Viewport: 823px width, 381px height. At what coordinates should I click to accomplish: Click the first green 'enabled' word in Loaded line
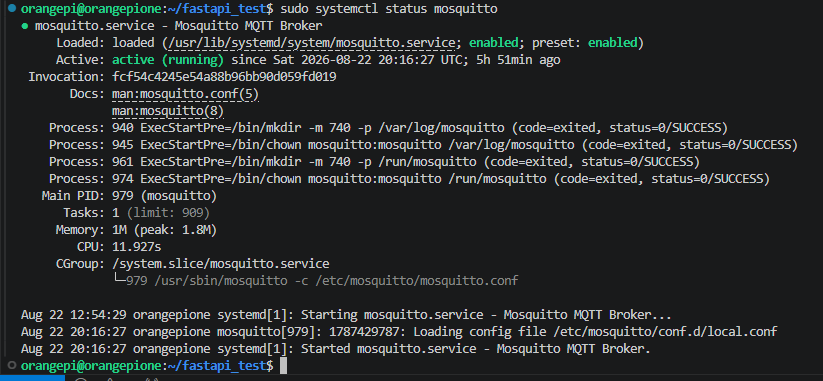tap(493, 43)
